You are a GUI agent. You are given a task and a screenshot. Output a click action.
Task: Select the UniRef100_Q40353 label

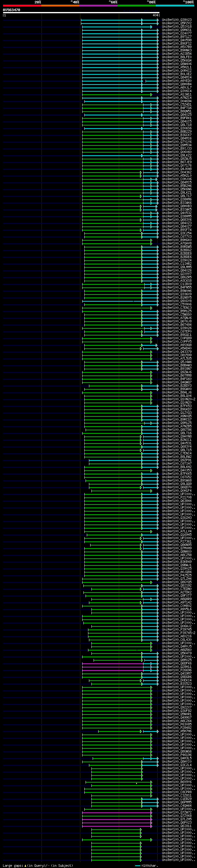(177, 470)
